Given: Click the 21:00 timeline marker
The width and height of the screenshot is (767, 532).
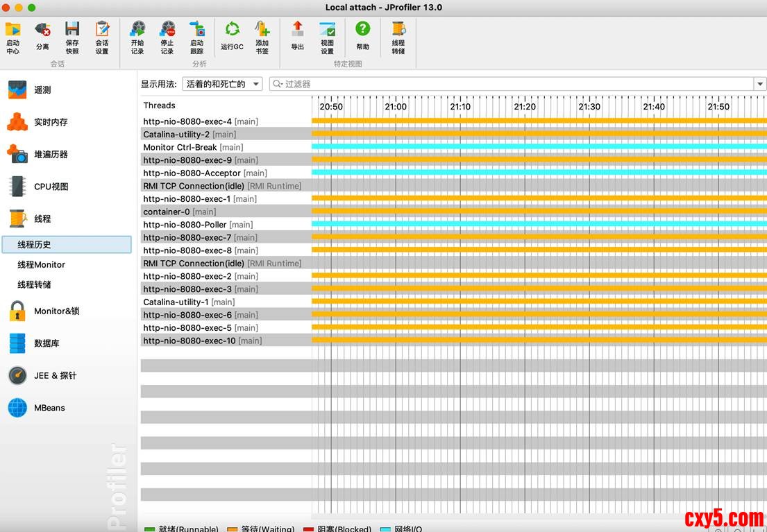Looking at the screenshot, I should 396,107.
